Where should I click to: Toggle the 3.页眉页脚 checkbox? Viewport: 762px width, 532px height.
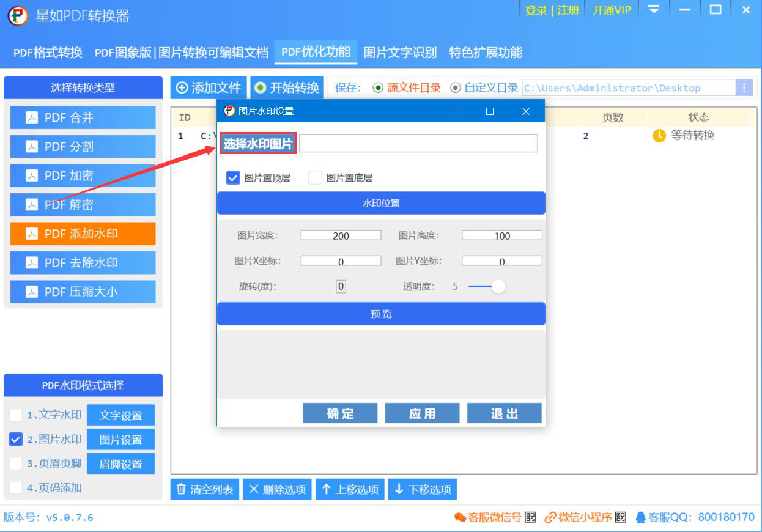coord(16,464)
